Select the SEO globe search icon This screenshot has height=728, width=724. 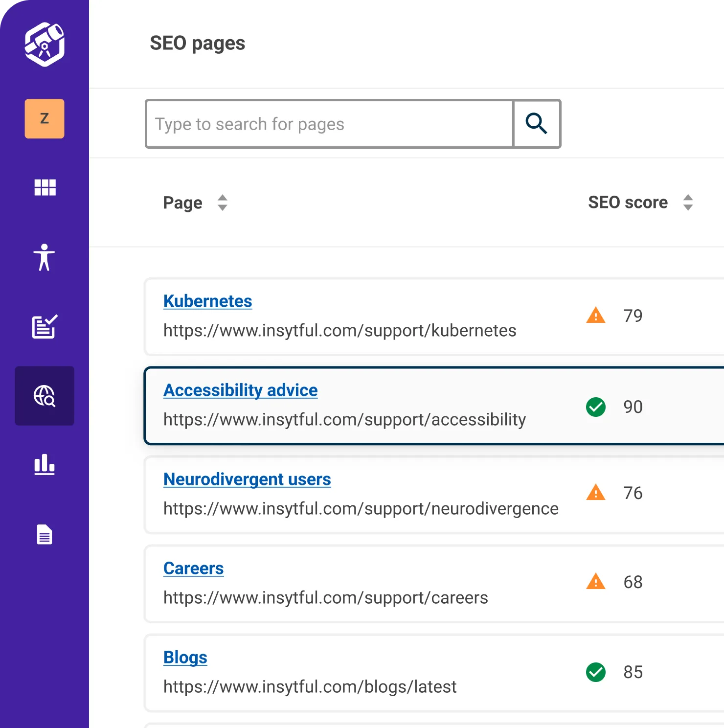pyautogui.click(x=45, y=396)
